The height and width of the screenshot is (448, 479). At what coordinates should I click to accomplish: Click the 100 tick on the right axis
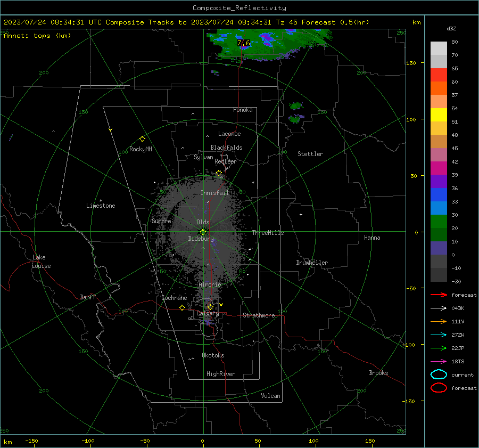coord(411,119)
